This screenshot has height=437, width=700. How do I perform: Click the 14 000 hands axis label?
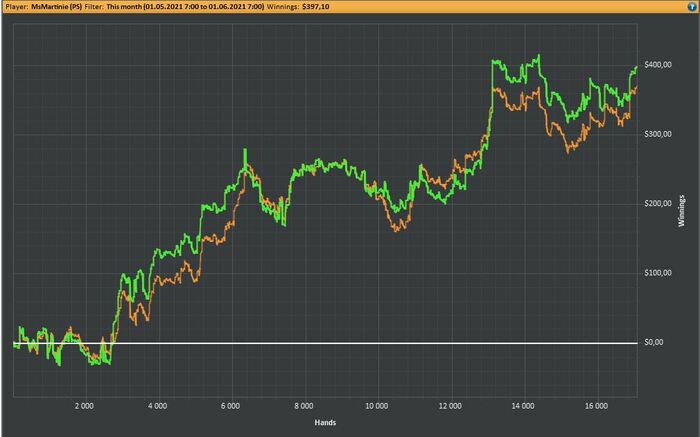(523, 406)
